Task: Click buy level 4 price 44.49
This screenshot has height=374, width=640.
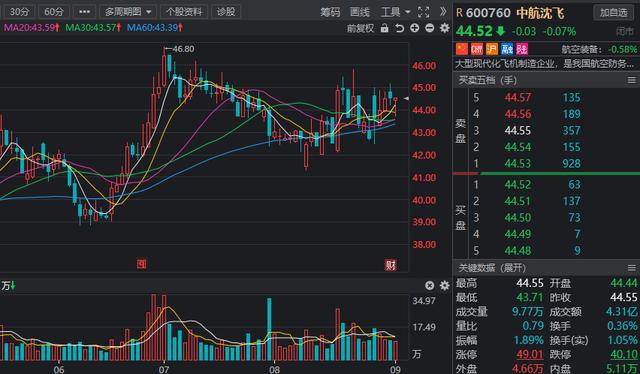Action: pyautogui.click(x=518, y=234)
